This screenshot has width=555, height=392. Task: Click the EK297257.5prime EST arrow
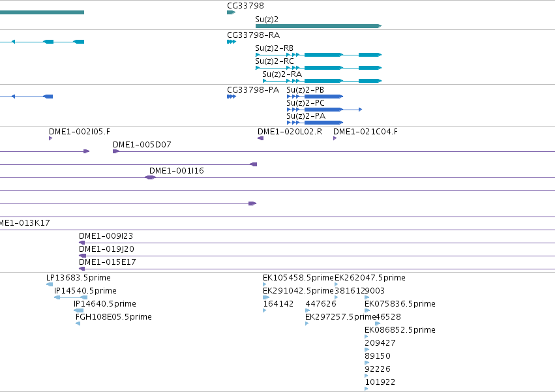coord(307,324)
